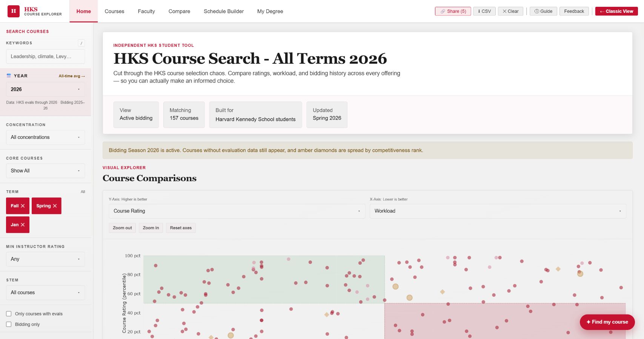The width and height of the screenshot is (644, 339).
Task: Open the STEM All courses dropdown
Action: [x=45, y=293]
